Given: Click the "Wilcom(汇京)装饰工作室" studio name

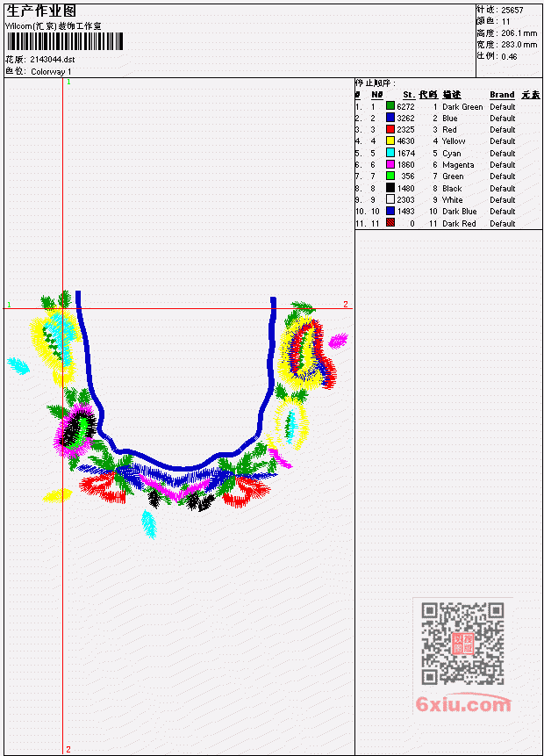Looking at the screenshot, I should tap(54, 26).
